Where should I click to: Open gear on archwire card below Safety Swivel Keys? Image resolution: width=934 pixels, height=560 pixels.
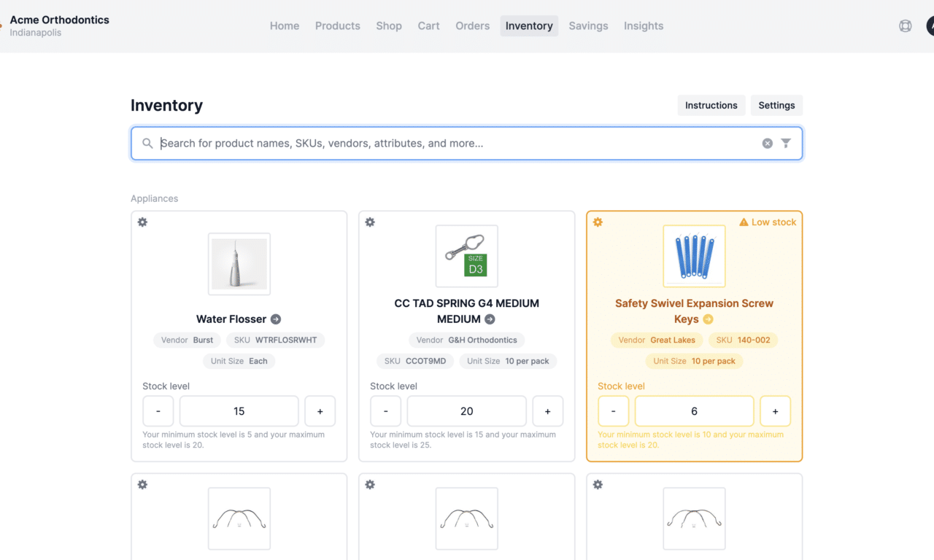point(598,485)
